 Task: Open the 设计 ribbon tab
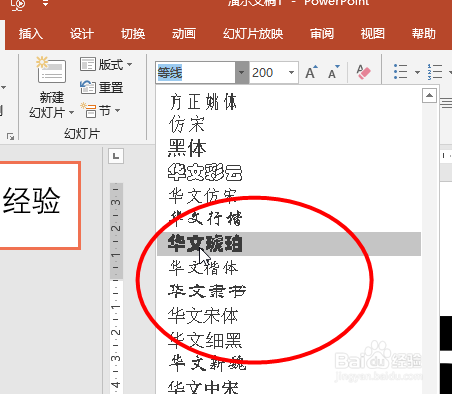point(82,34)
